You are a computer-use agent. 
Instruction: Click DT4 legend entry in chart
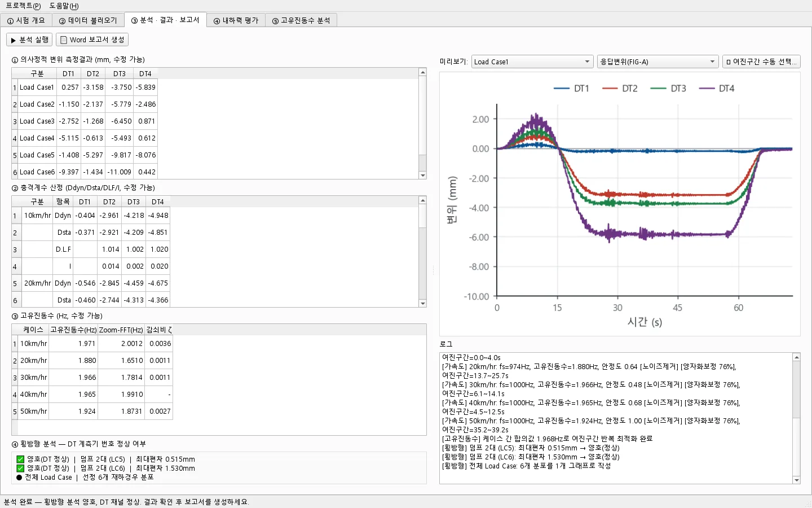point(716,89)
